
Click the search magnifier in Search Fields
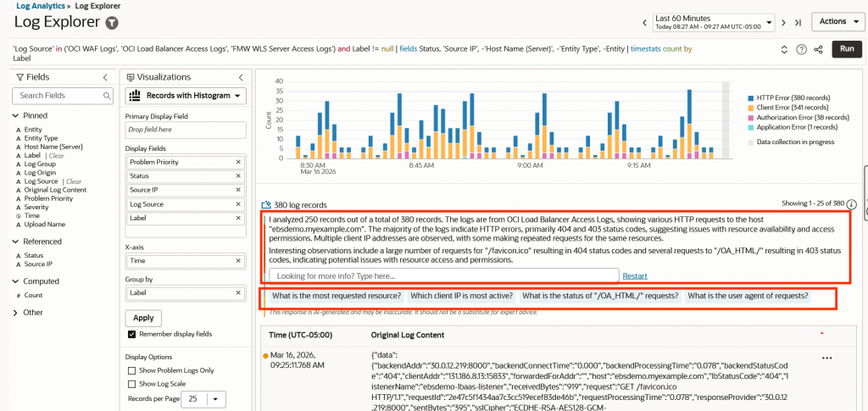click(x=107, y=96)
